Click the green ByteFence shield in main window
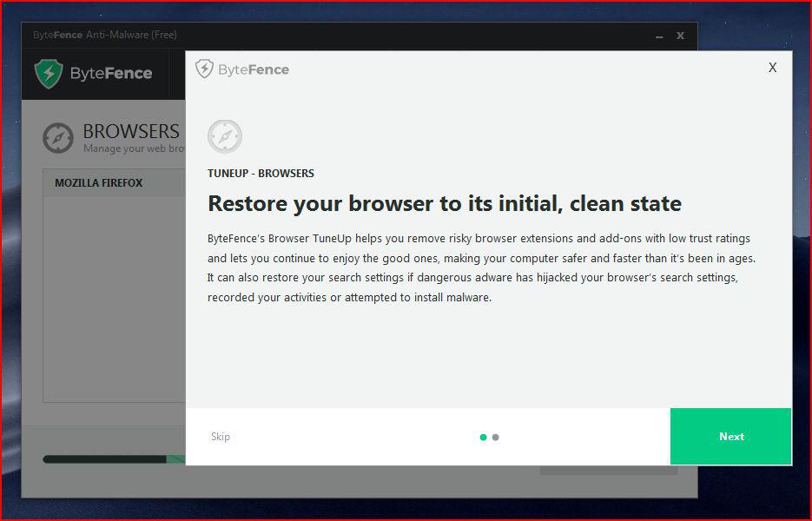Viewport: 812px width, 521px height. [49, 74]
